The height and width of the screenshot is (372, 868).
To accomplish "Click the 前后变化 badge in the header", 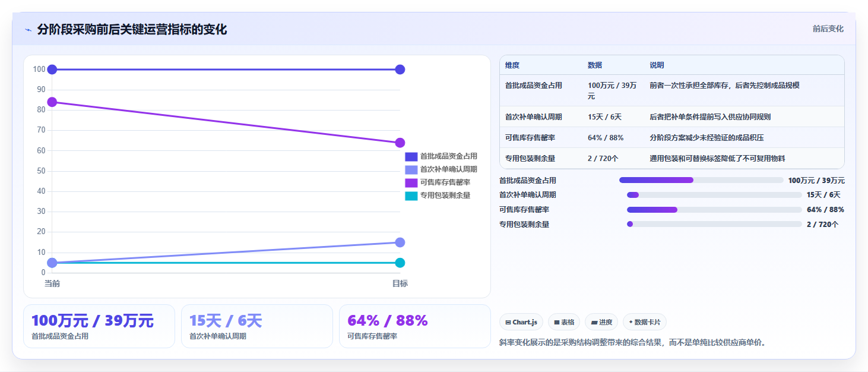I will pos(828,29).
